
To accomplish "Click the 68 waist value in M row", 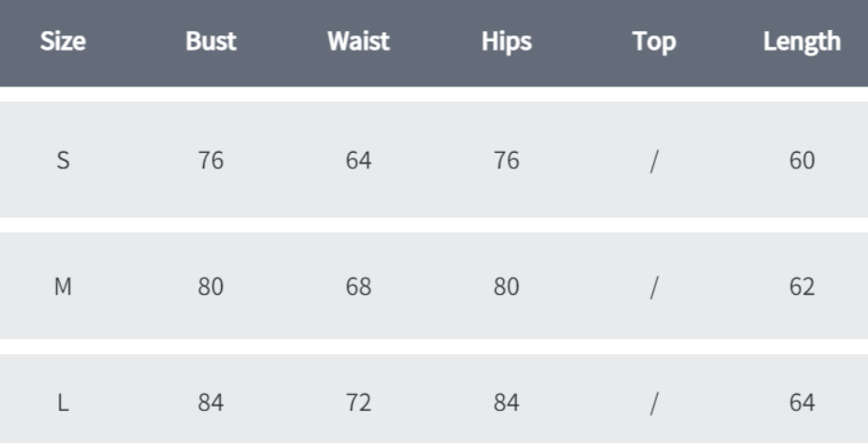I will (x=358, y=287).
